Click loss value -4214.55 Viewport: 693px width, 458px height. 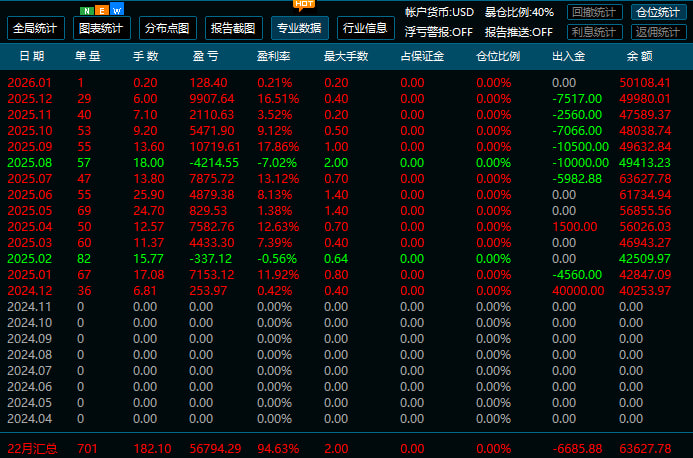pyautogui.click(x=214, y=163)
